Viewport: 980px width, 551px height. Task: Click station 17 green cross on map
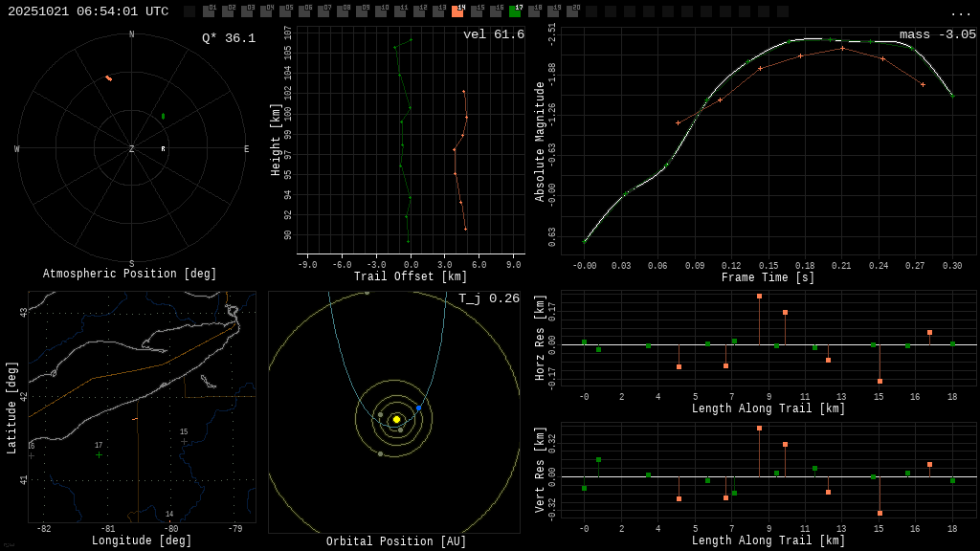[99, 454]
